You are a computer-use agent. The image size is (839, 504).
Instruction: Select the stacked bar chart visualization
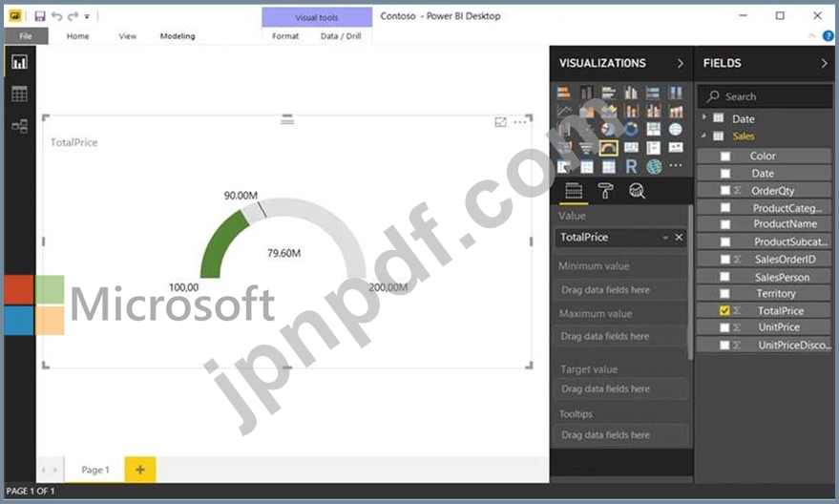pyautogui.click(x=563, y=92)
